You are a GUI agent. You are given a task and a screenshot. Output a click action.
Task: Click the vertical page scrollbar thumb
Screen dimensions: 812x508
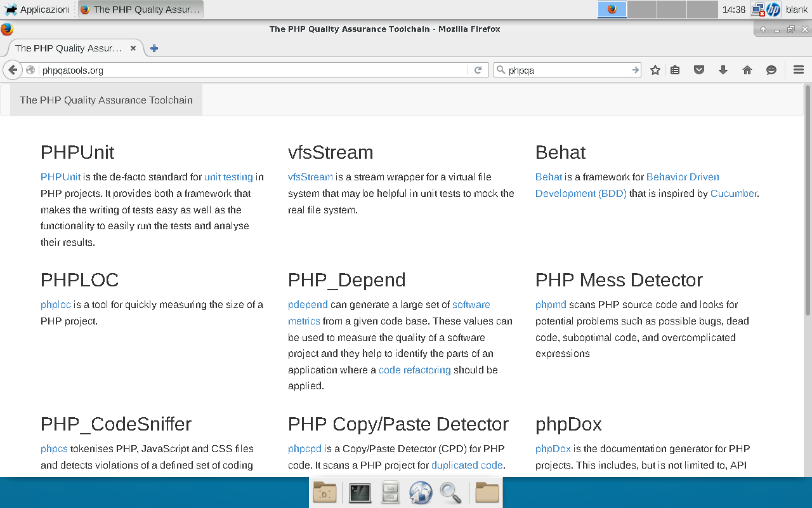pyautogui.click(x=808, y=200)
